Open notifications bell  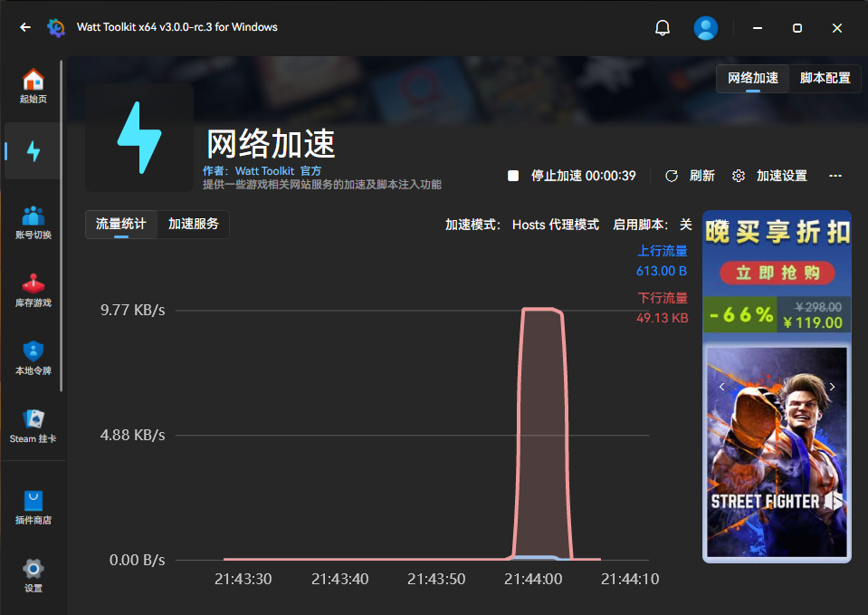click(662, 28)
